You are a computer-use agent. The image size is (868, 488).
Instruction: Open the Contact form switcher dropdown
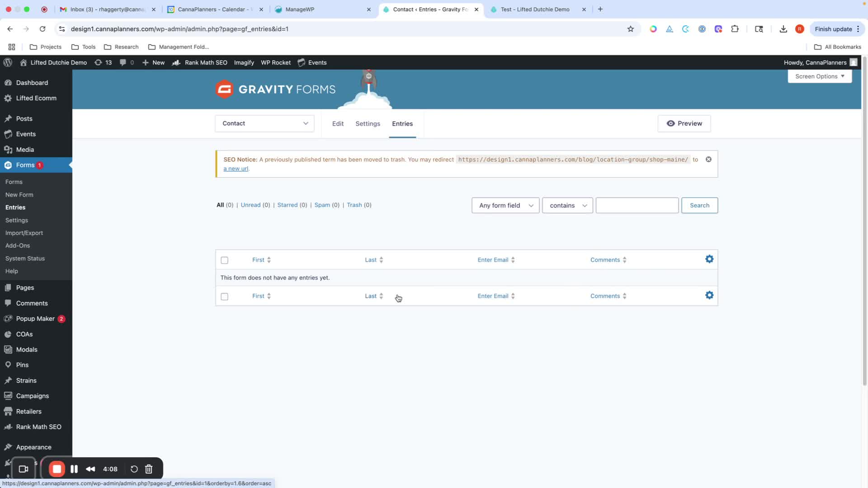click(x=264, y=123)
